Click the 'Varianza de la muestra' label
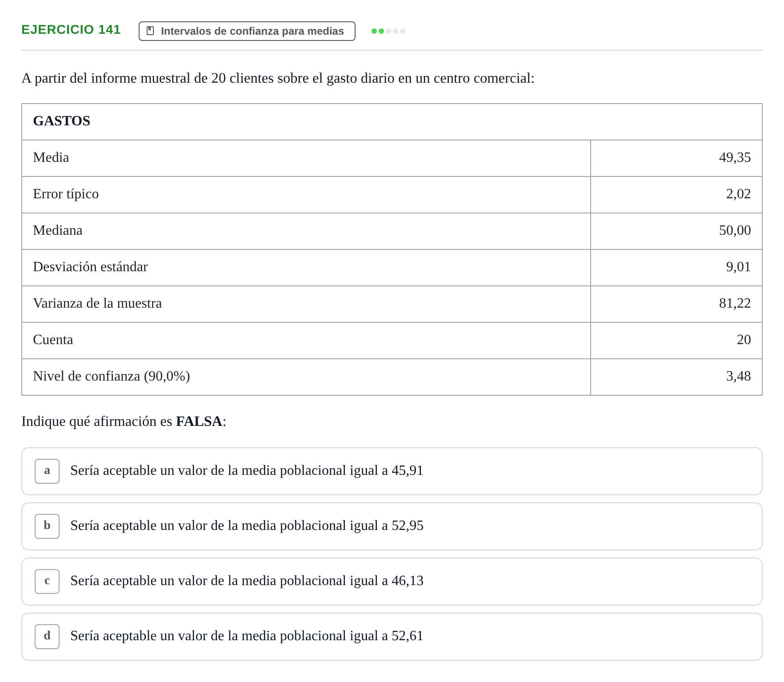Screen dimensions: 784x682 97,303
